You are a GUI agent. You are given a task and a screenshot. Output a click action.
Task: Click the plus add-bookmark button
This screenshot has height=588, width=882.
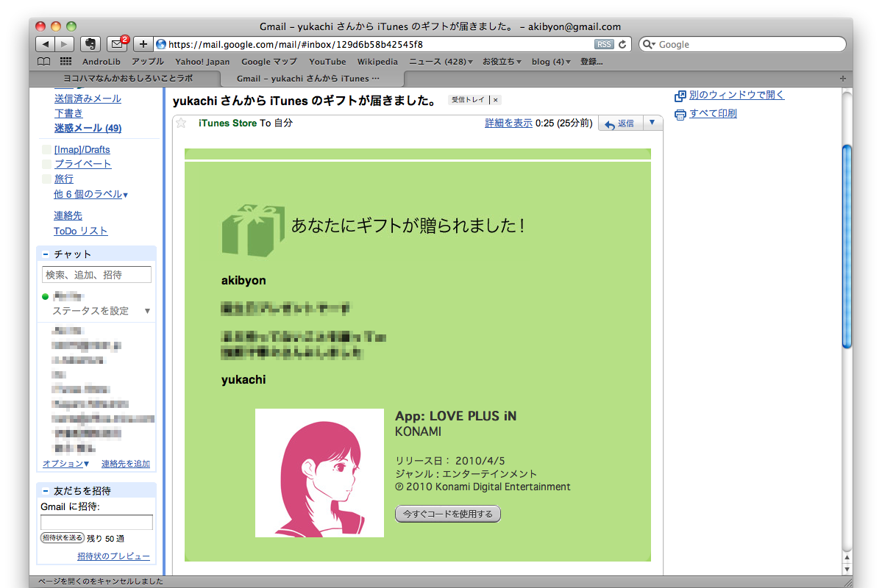143,44
